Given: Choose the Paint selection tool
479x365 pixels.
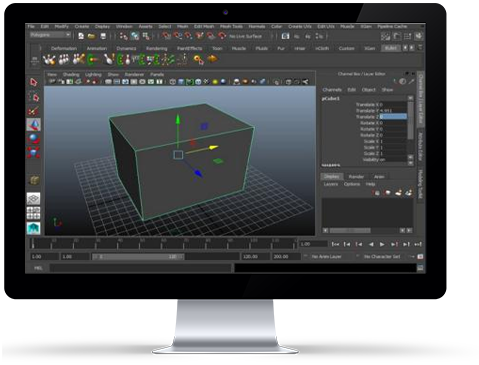Looking at the screenshot, I should click(x=33, y=111).
